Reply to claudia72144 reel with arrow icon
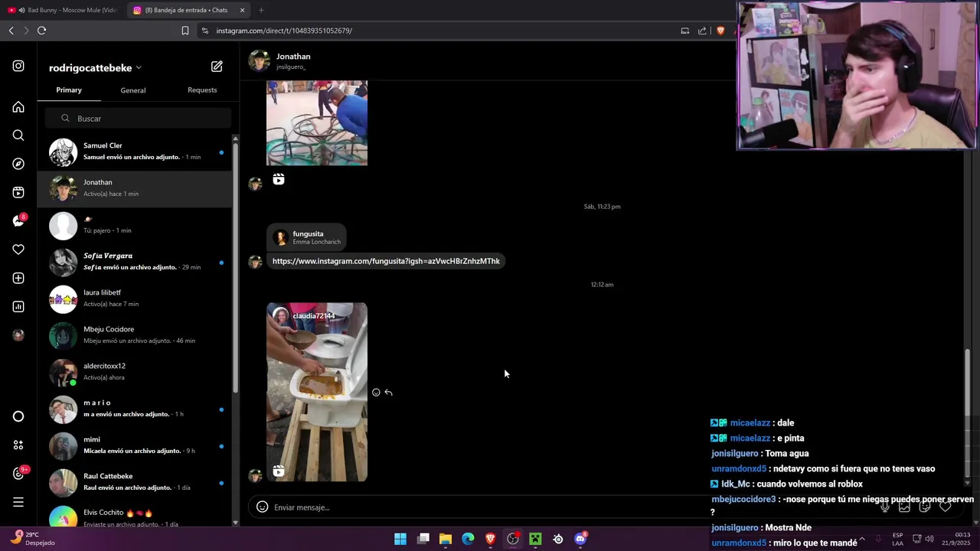Image resolution: width=980 pixels, height=551 pixels. click(388, 393)
